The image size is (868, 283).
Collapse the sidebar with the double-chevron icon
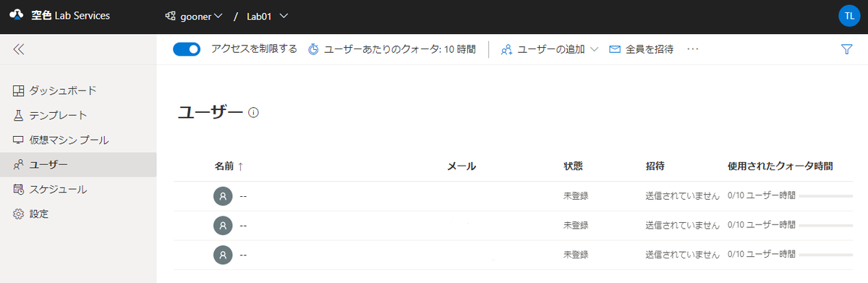coord(19,49)
